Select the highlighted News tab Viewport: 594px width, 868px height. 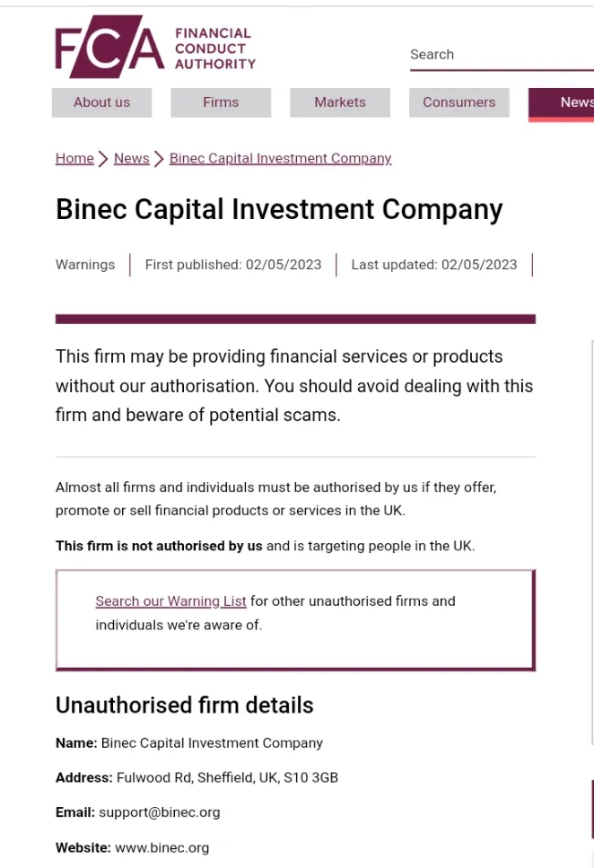(x=562, y=104)
